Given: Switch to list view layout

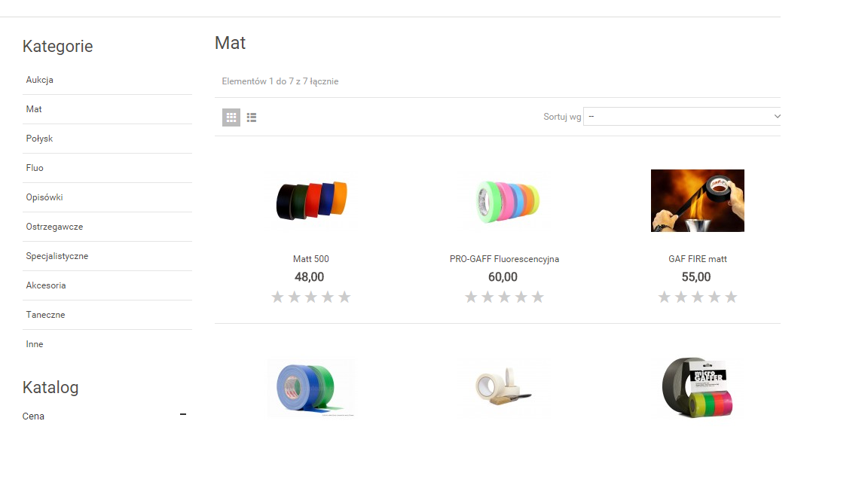Looking at the screenshot, I should tap(252, 117).
